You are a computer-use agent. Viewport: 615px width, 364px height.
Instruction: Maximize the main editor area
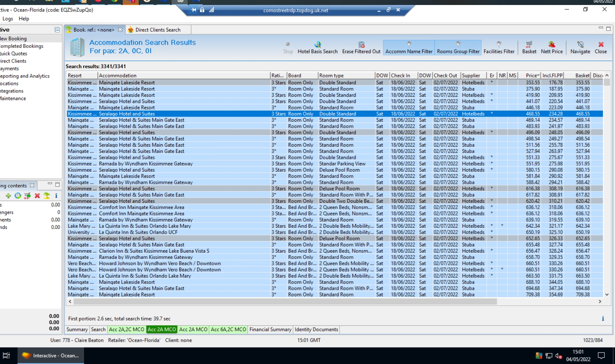tap(608, 29)
